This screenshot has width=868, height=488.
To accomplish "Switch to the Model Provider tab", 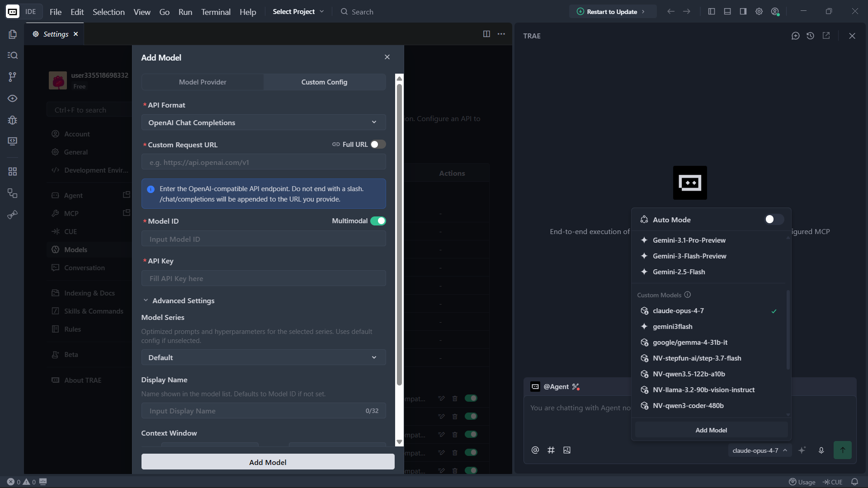I will pos(203,82).
